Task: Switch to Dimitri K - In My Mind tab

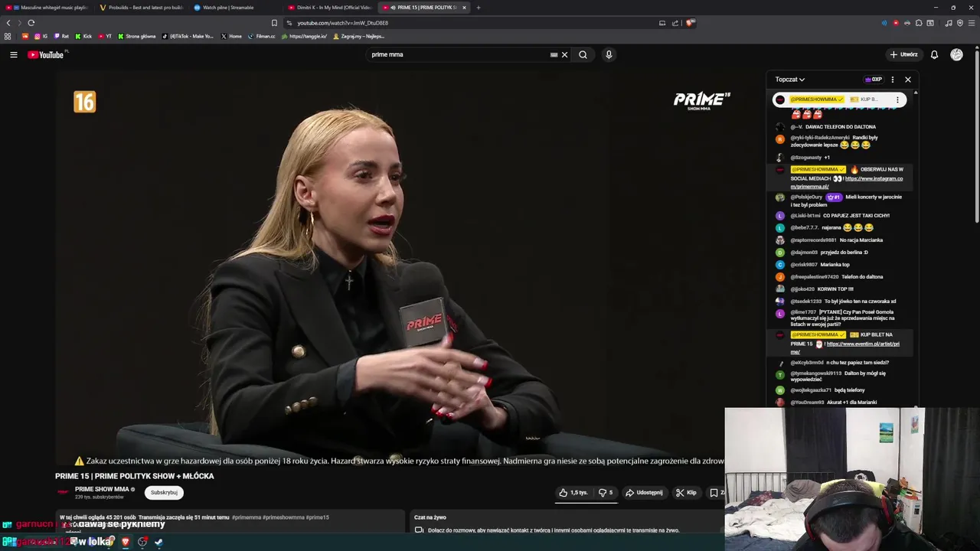Action: coord(329,8)
